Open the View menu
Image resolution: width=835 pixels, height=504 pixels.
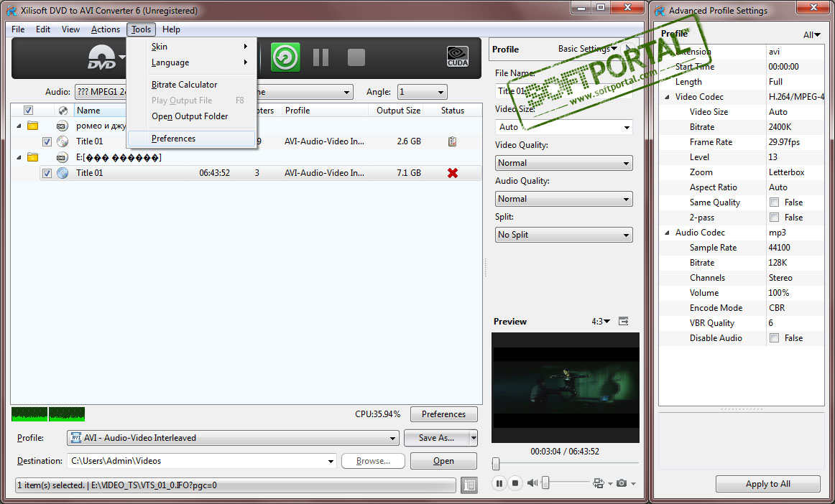[x=70, y=29]
